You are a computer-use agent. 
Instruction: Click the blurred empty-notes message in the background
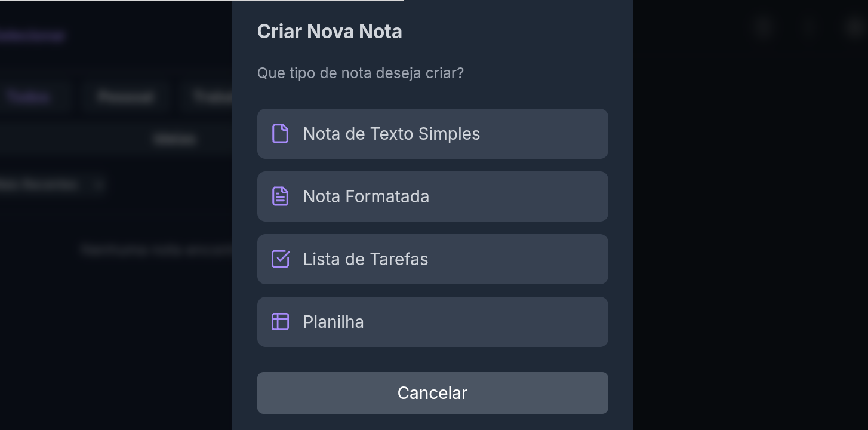pos(156,250)
